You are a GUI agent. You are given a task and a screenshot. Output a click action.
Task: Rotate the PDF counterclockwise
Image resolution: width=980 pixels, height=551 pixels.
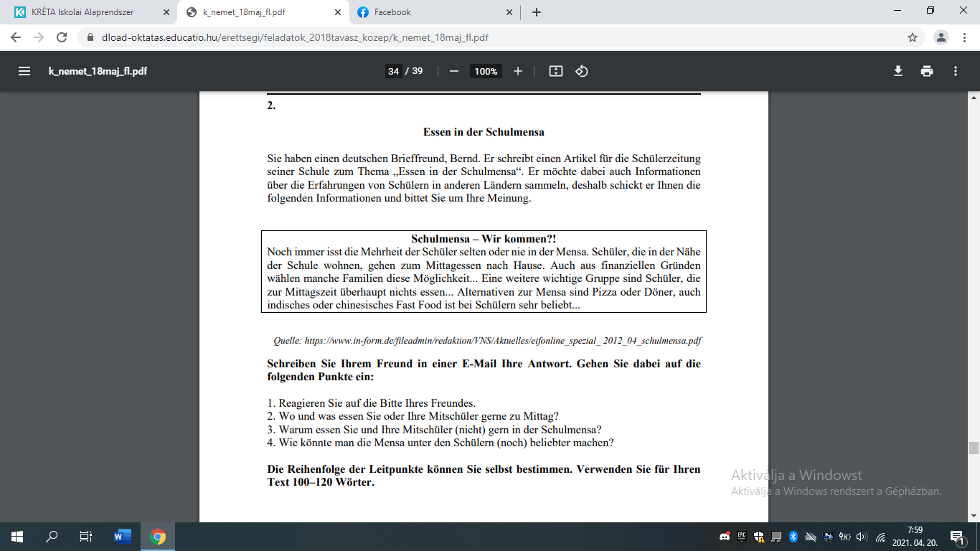click(582, 71)
